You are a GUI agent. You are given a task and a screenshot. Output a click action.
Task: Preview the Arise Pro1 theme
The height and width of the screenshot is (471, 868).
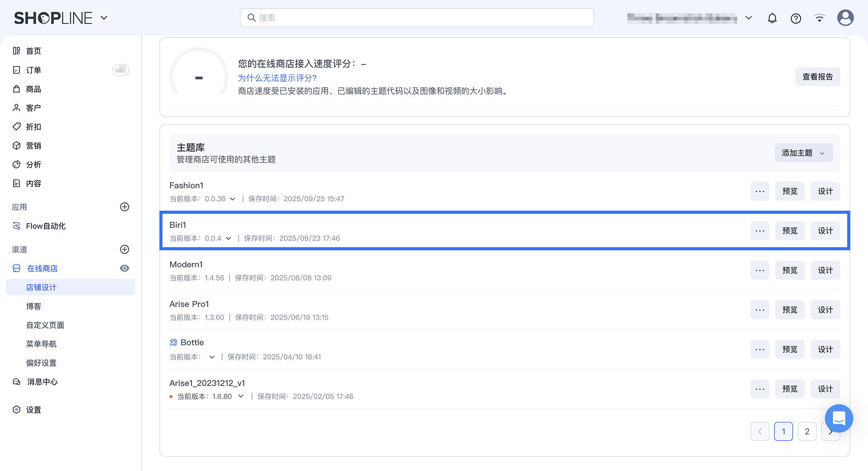(x=790, y=310)
